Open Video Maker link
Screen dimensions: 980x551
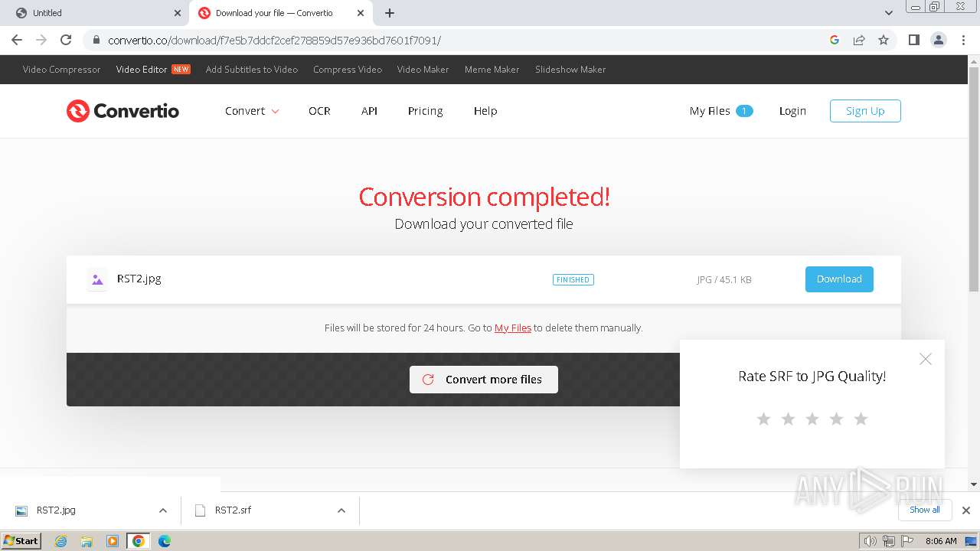[x=423, y=70]
